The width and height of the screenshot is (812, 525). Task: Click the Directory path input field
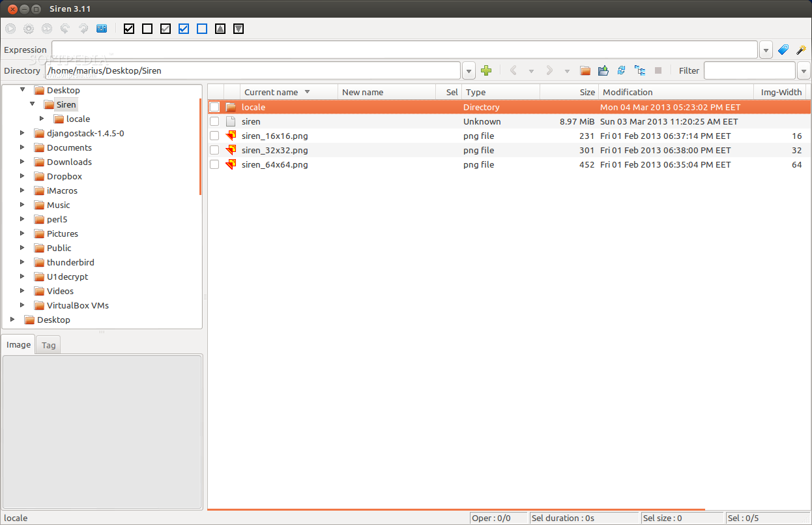tap(253, 70)
